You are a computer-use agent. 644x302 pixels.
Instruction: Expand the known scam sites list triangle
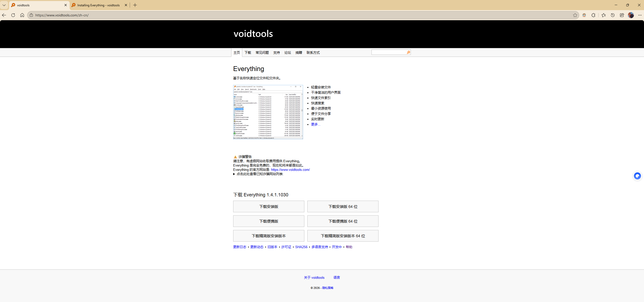coord(234,174)
